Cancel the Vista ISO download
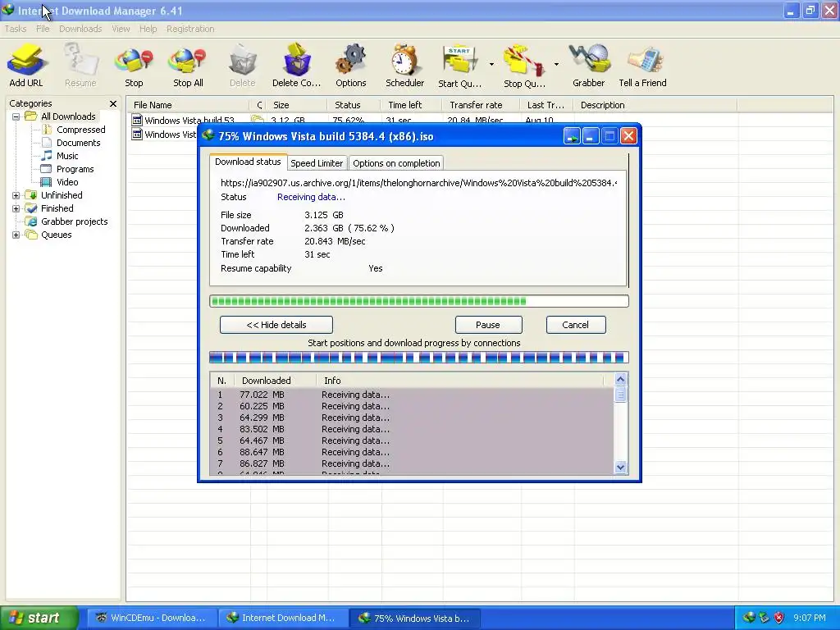This screenshot has height=630, width=840. 576,325
